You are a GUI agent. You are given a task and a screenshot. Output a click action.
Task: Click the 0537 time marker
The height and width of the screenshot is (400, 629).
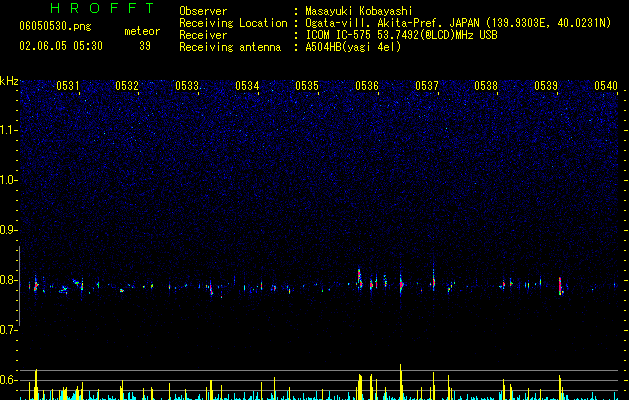tap(427, 86)
